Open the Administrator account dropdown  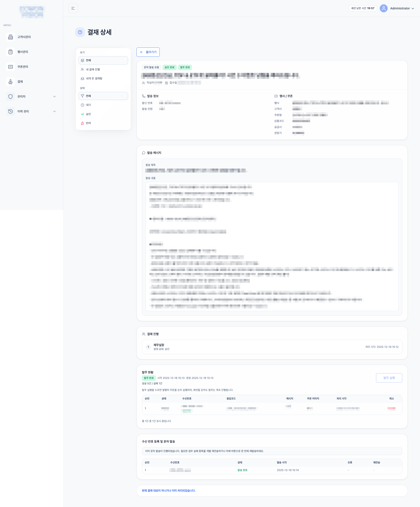402,9
